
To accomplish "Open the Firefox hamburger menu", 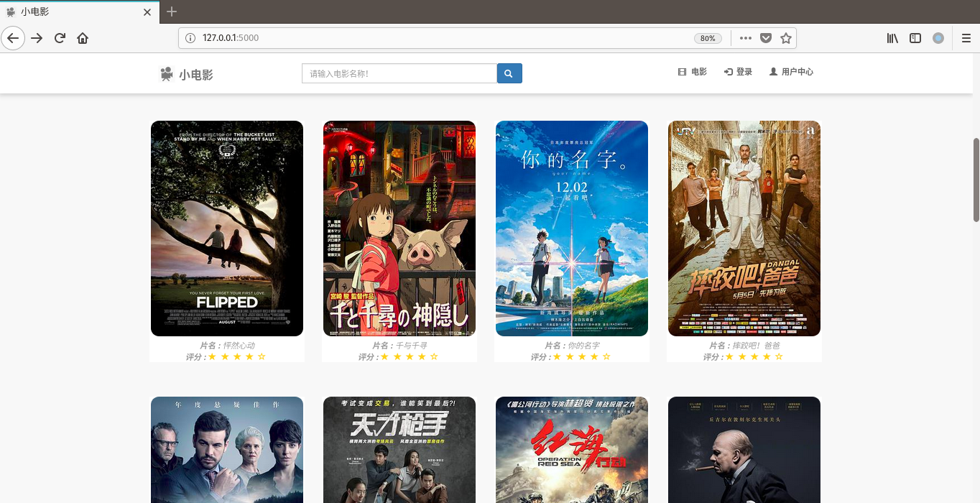I will 966,38.
